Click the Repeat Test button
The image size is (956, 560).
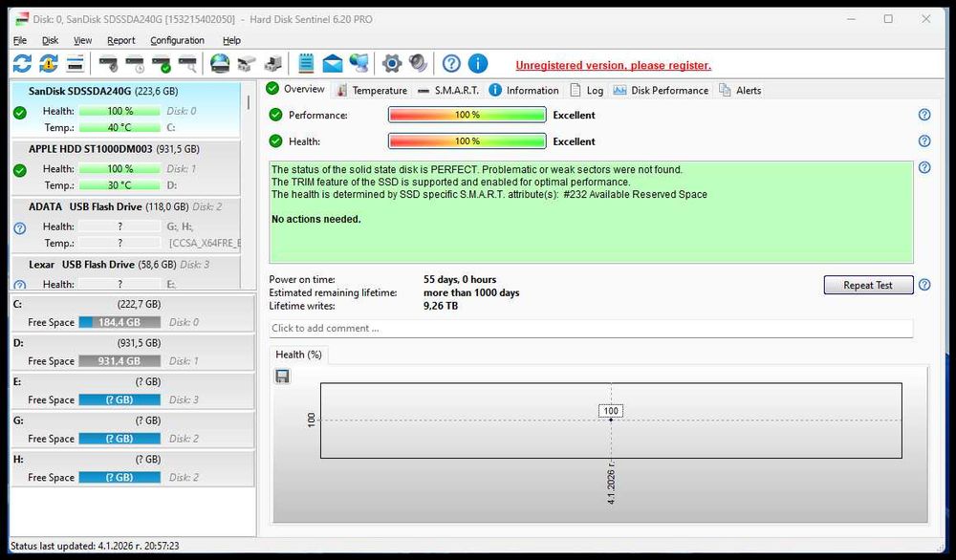868,285
